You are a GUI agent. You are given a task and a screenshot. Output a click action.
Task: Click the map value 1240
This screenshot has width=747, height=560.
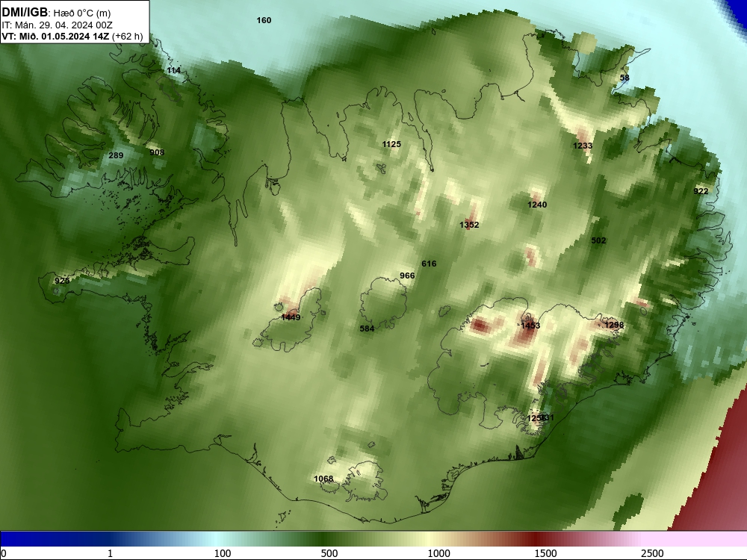[x=537, y=205]
